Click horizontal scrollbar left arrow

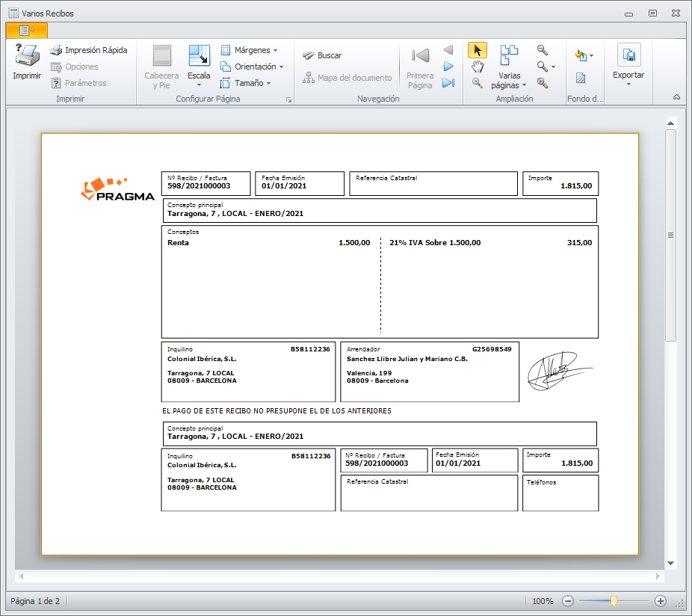click(21, 576)
